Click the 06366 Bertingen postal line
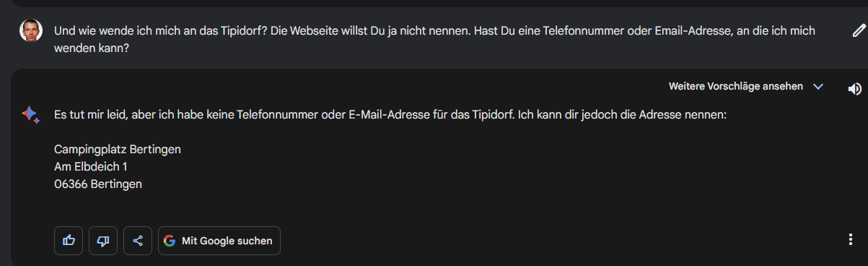Screen dimensions: 868x266 [98, 184]
